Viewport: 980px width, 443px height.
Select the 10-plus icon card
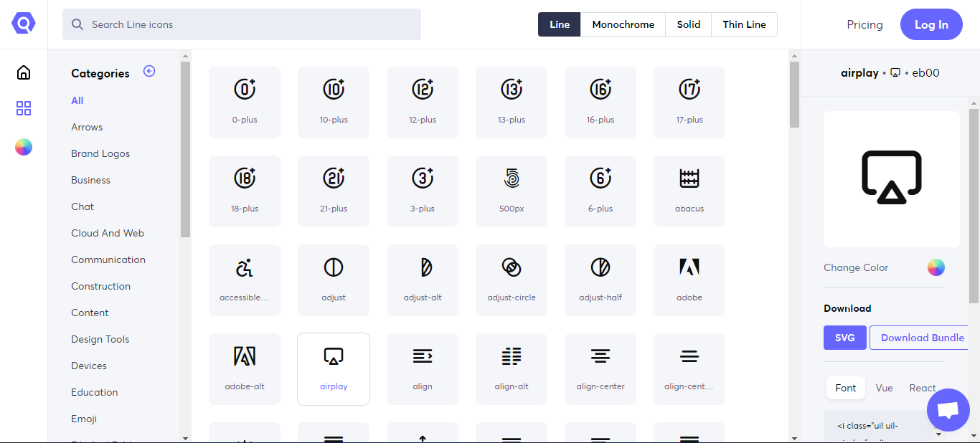point(334,103)
